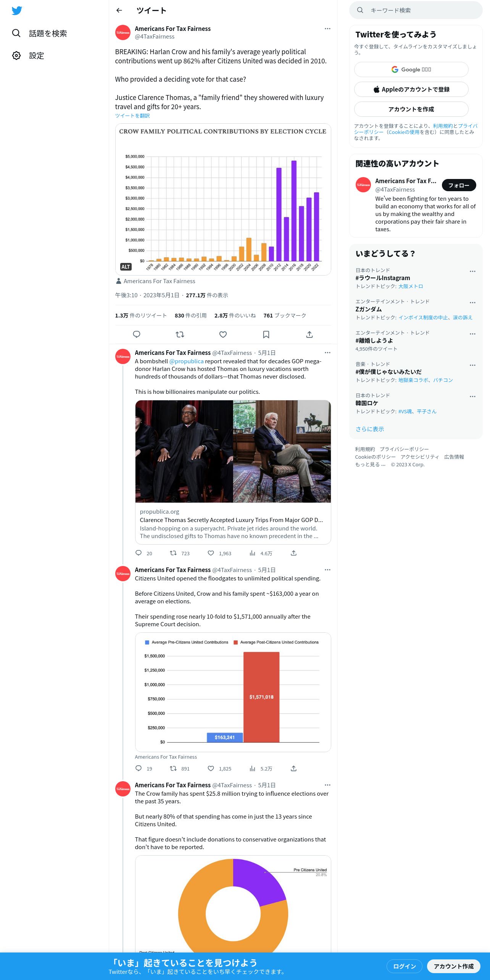The width and height of the screenshot is (490, 980).
Task: Like the main tweet with heart icon
Action: pyautogui.click(x=223, y=334)
